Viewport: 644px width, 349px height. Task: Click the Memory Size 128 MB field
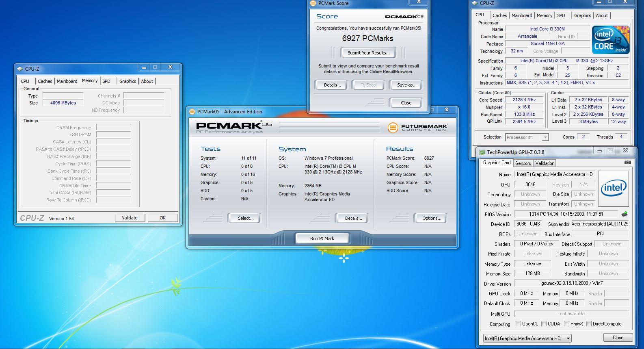coord(532,273)
